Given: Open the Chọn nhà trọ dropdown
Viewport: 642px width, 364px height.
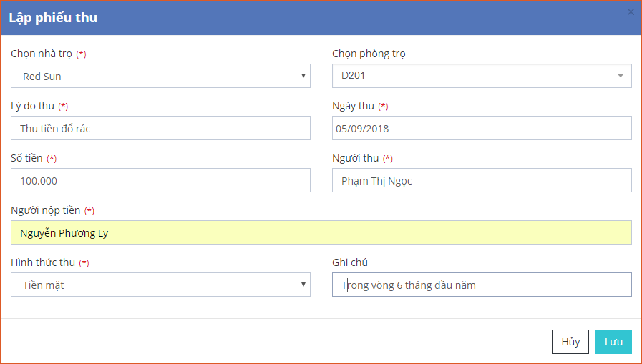Looking at the screenshot, I should (x=160, y=76).
